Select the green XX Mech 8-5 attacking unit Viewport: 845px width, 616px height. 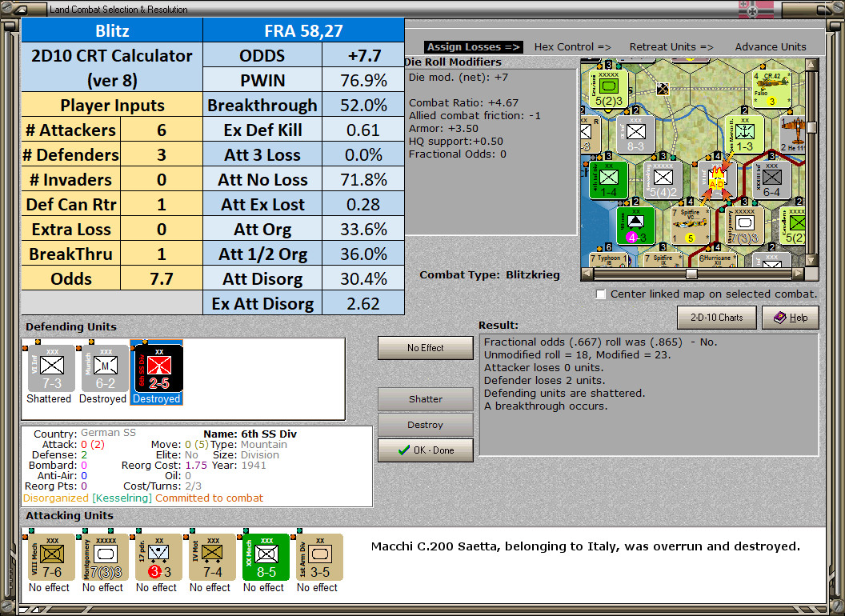click(x=266, y=558)
